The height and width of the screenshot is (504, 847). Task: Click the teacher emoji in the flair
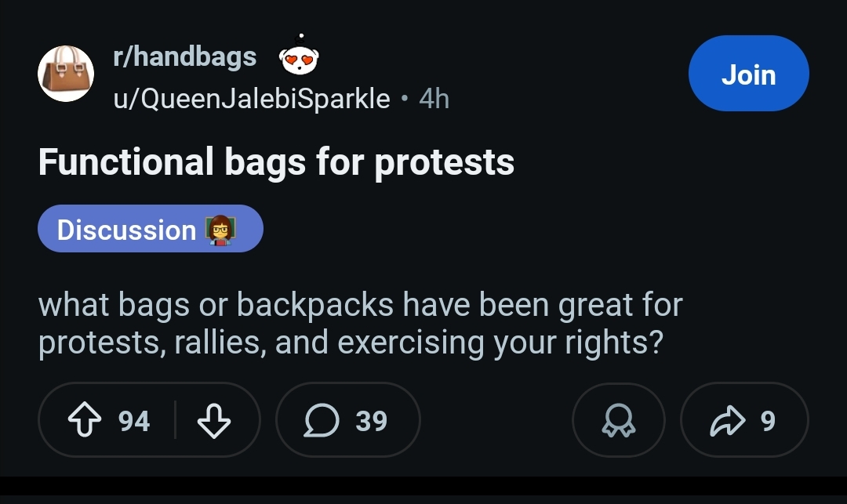pyautogui.click(x=220, y=230)
